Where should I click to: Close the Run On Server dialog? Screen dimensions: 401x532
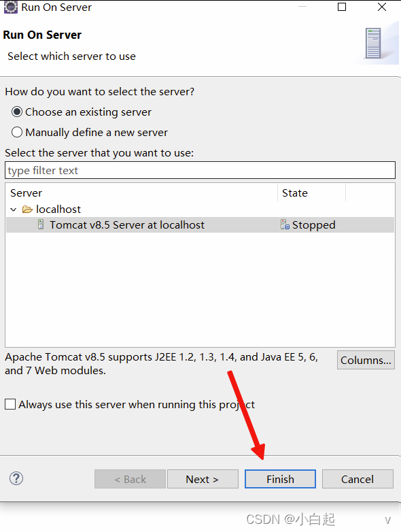click(x=382, y=7)
